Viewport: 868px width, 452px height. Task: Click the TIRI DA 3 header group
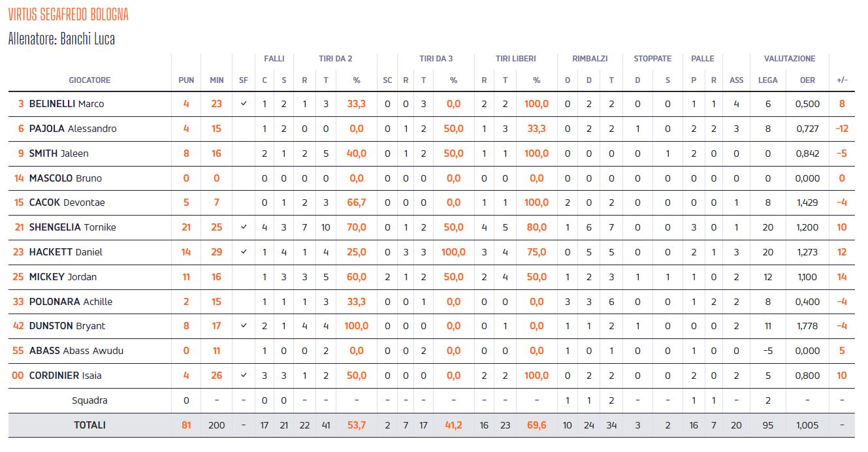436,59
